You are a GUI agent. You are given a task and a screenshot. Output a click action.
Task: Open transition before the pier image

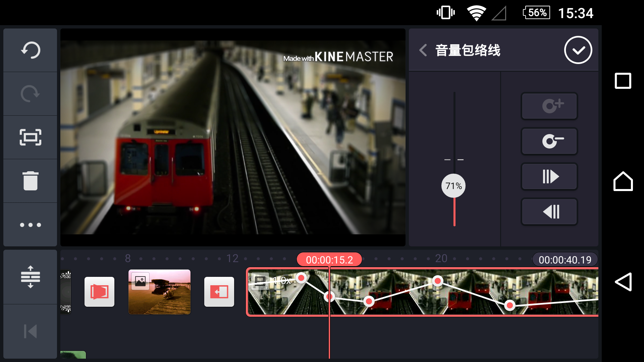point(99,292)
